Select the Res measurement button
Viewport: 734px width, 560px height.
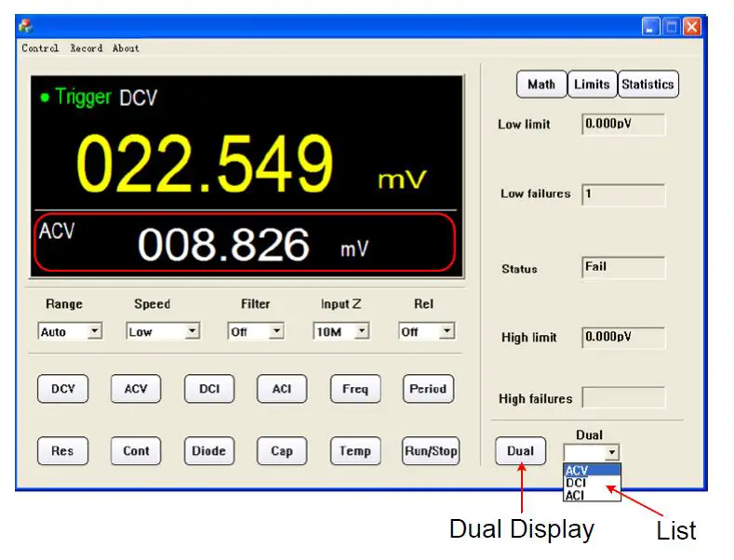click(x=62, y=451)
